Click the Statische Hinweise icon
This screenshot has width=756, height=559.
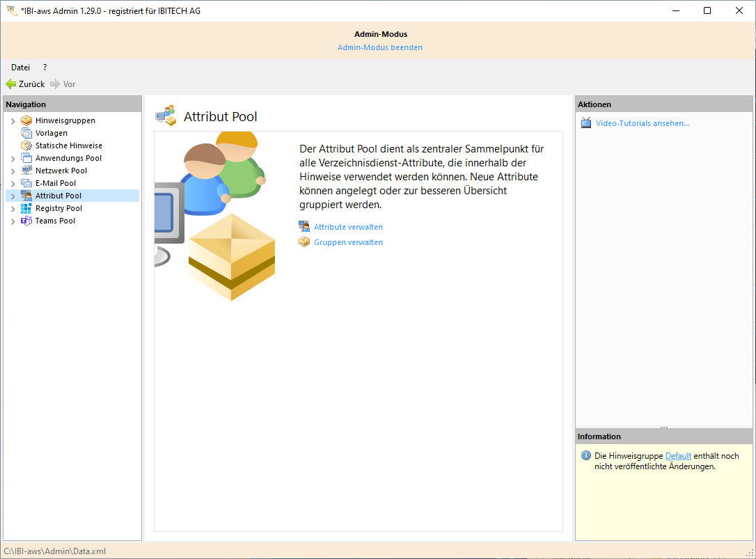point(26,145)
